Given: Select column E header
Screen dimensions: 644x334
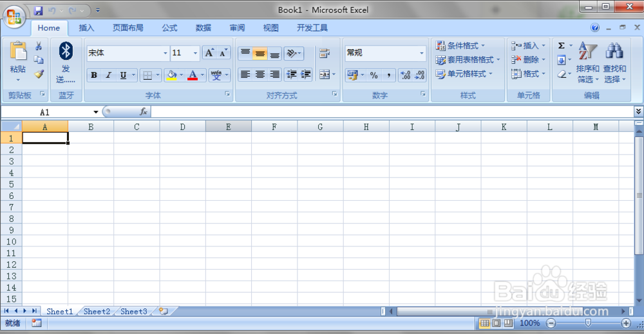Looking at the screenshot, I should coord(229,127).
